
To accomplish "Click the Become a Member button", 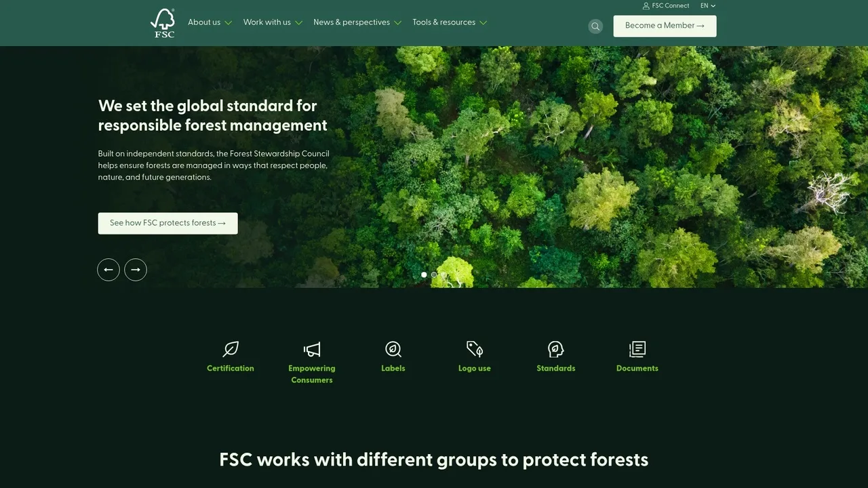I will [665, 26].
